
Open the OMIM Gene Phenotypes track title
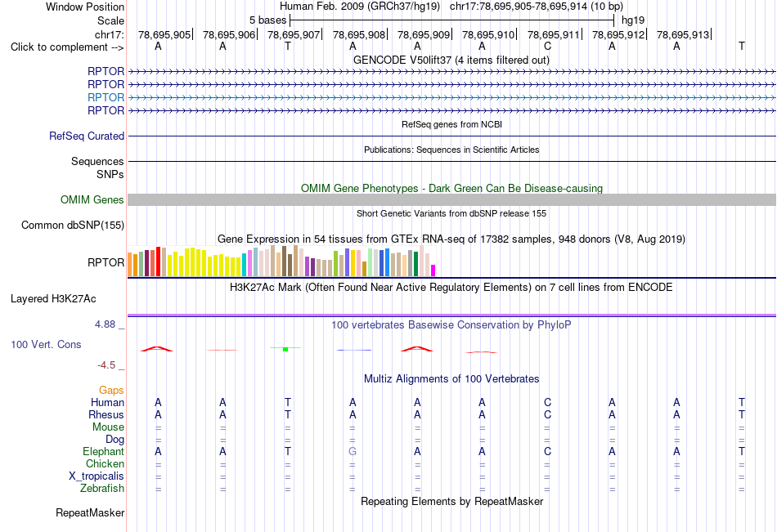tap(451, 188)
